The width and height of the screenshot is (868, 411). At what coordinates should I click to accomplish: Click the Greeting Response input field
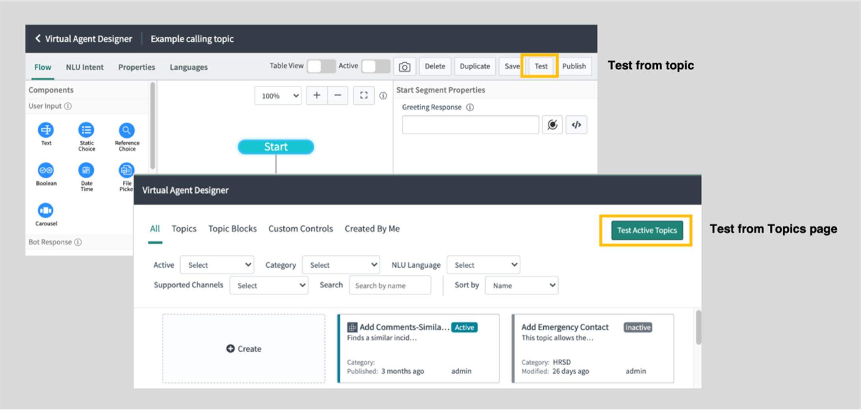click(470, 125)
